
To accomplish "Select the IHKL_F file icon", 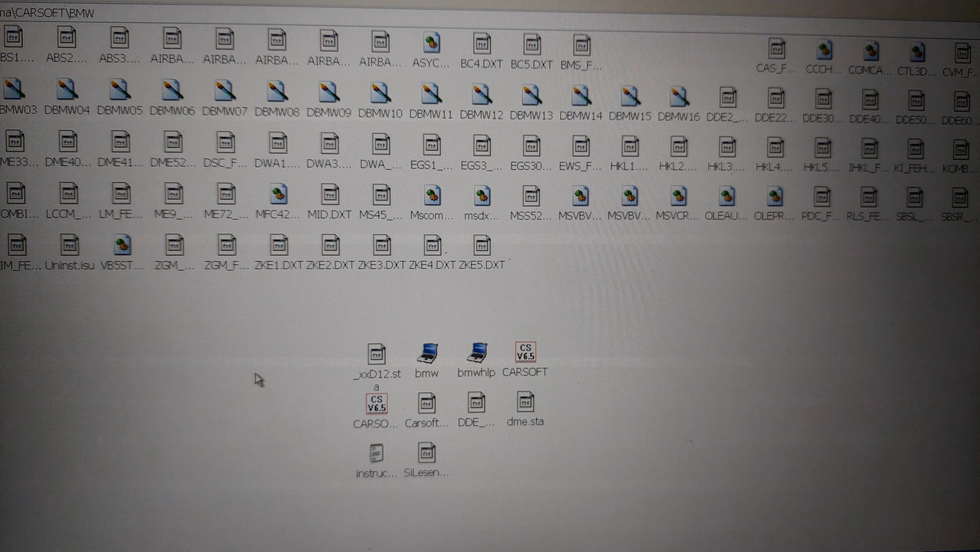I will point(869,149).
